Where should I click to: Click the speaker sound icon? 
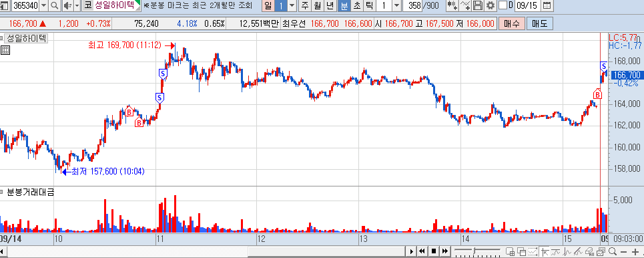[68, 5]
